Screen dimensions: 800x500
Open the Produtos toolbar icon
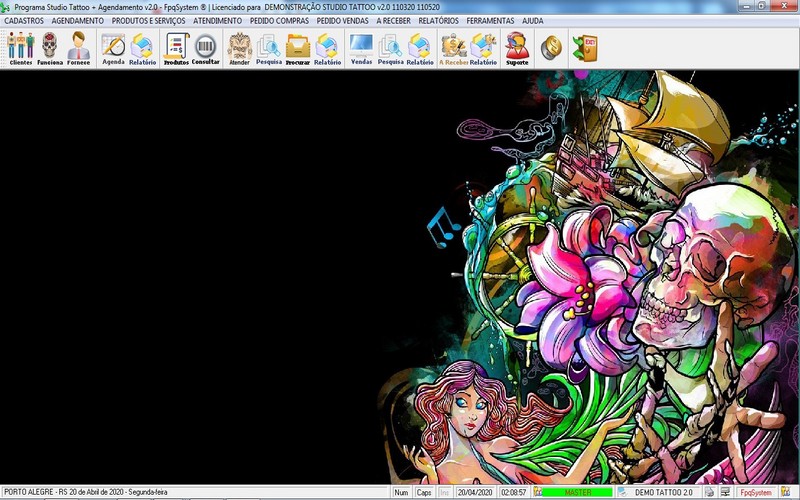[176, 47]
